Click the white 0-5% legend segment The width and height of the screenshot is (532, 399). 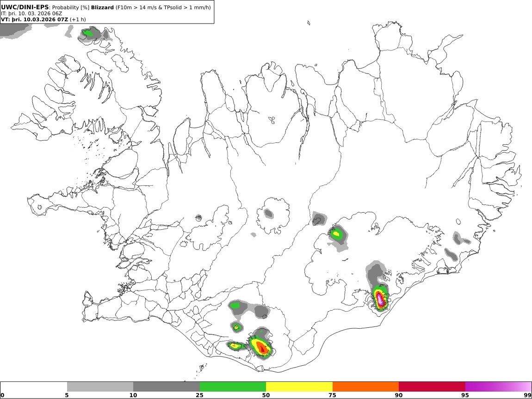(x=34, y=387)
